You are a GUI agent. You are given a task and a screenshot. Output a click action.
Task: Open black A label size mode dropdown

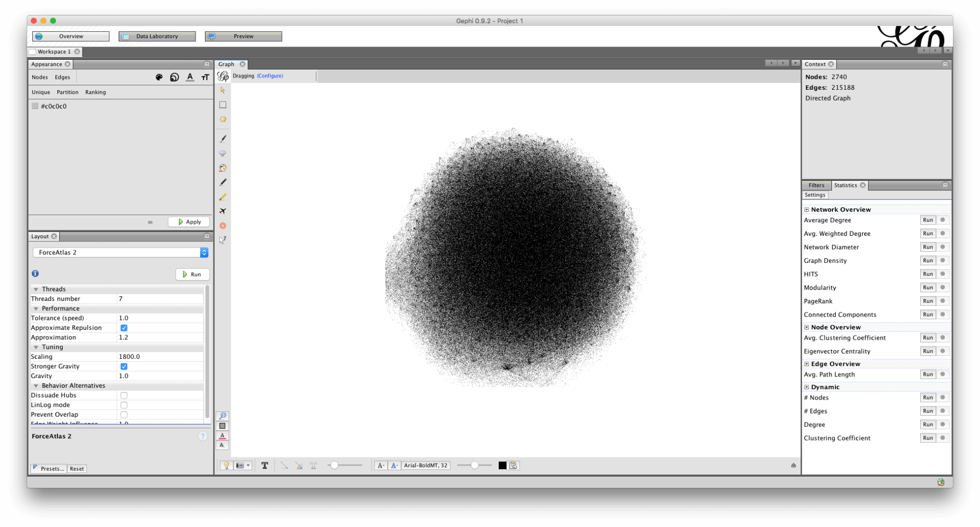[x=380, y=465]
